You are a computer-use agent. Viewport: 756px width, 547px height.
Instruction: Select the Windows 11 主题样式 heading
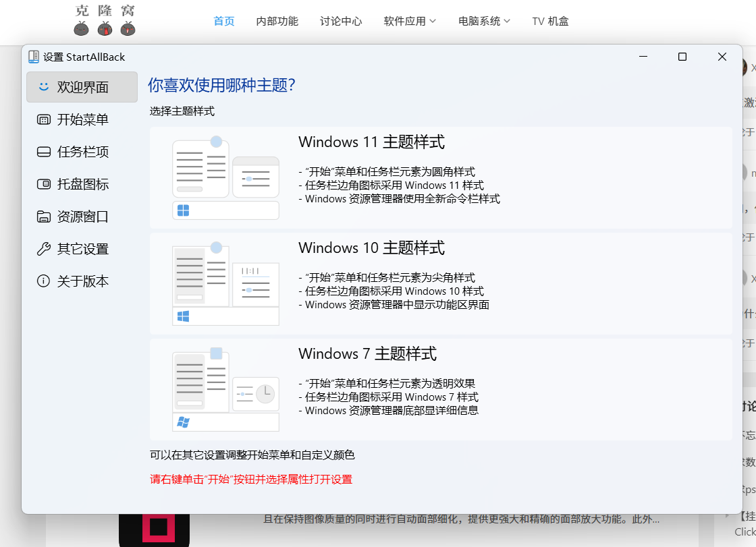tap(371, 142)
